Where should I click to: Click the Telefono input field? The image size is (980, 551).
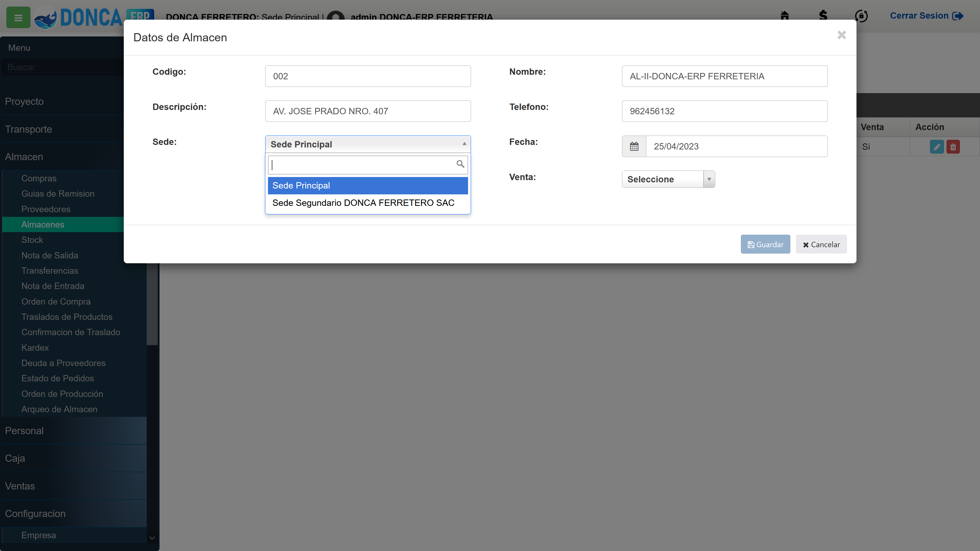[x=724, y=111]
